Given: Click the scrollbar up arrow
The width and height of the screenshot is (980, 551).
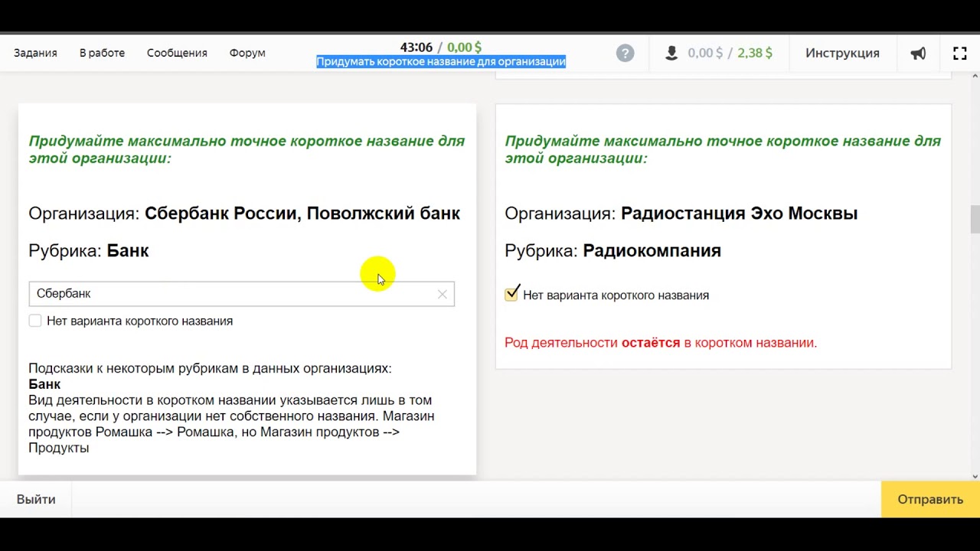Looking at the screenshot, I should [975, 76].
